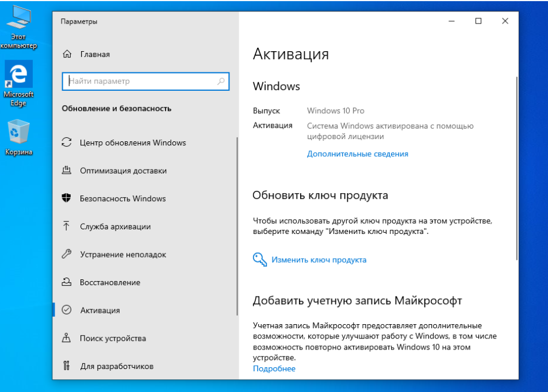Click the search magnifier icon in search box
548x392 pixels.
click(x=221, y=82)
